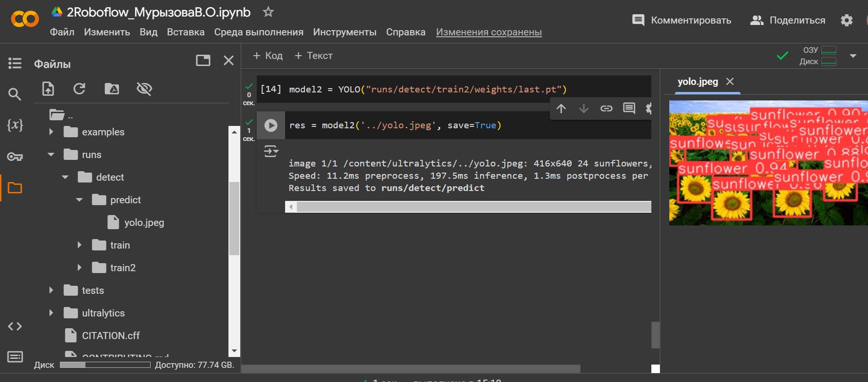Click the mount Google Drive icon
Image resolution: width=868 pixels, height=382 pixels.
tap(112, 89)
